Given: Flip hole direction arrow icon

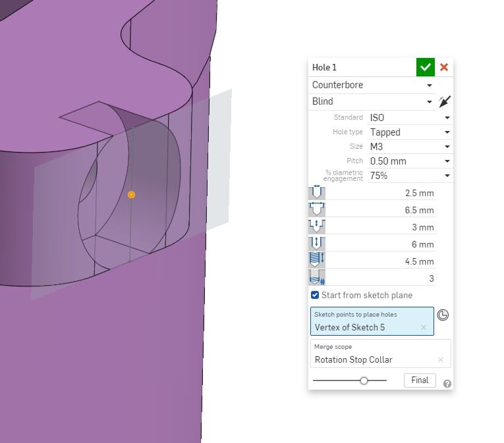Looking at the screenshot, I should (x=445, y=101).
